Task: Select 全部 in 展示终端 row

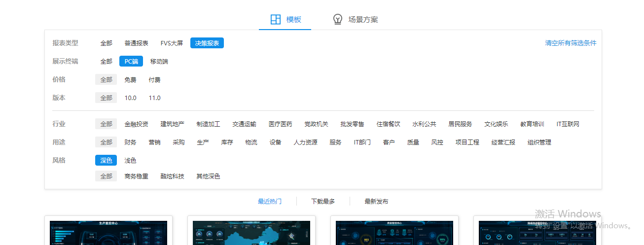Action: [106, 62]
